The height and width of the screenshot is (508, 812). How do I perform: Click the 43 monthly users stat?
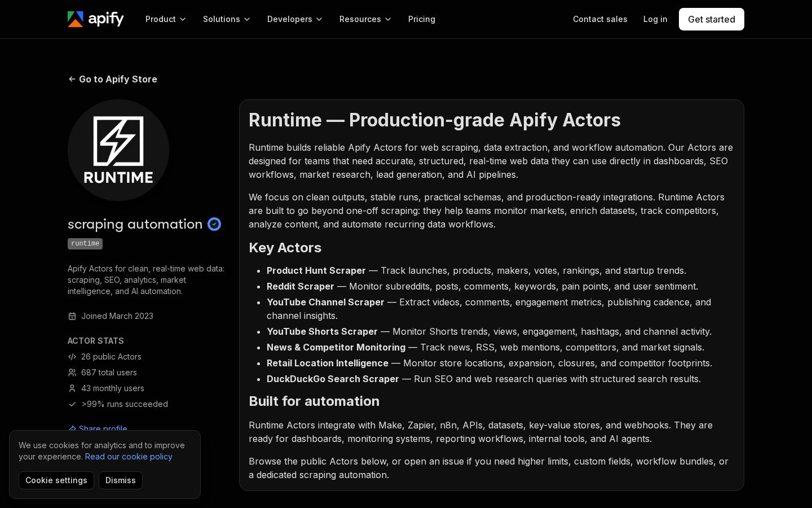point(113,388)
